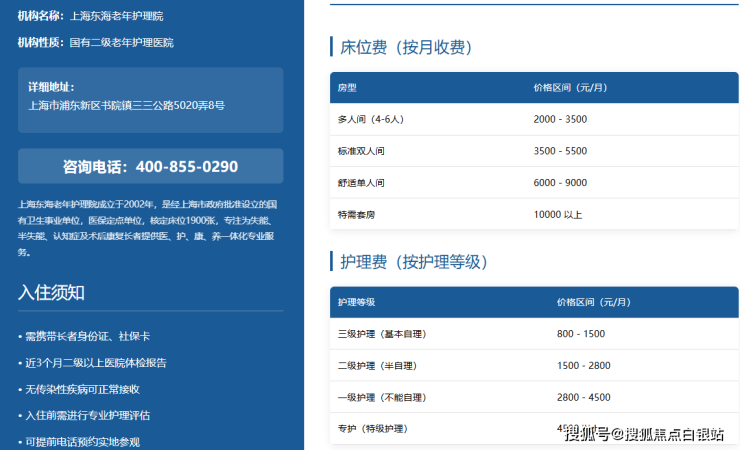The image size is (740, 450).
Task: Click the 护理等级 column header
Action: tap(356, 302)
